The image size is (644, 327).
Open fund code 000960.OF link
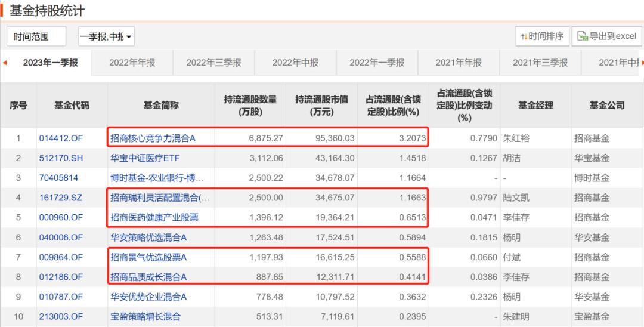coord(61,217)
